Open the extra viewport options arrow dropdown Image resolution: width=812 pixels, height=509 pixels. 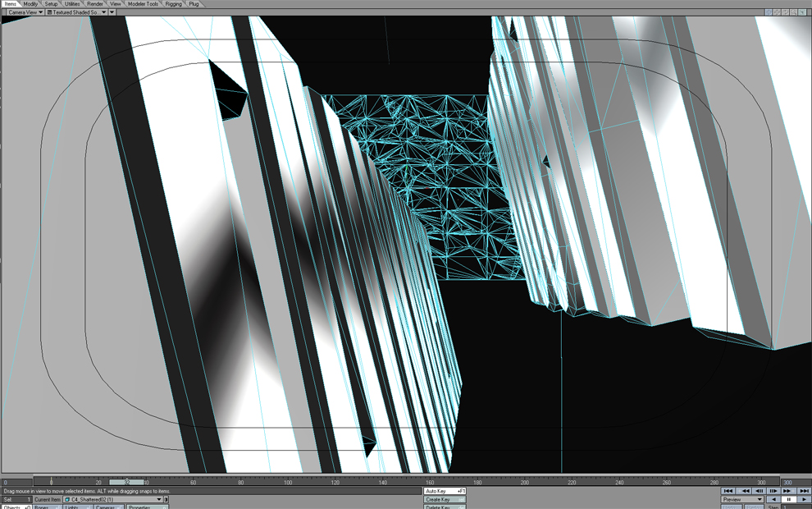click(112, 12)
